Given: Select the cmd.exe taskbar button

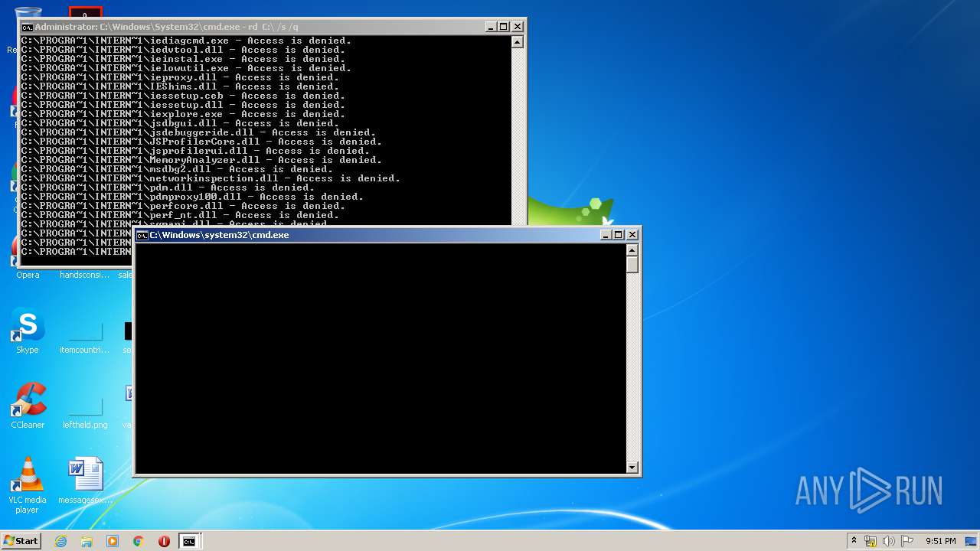Looking at the screenshot, I should point(189,541).
